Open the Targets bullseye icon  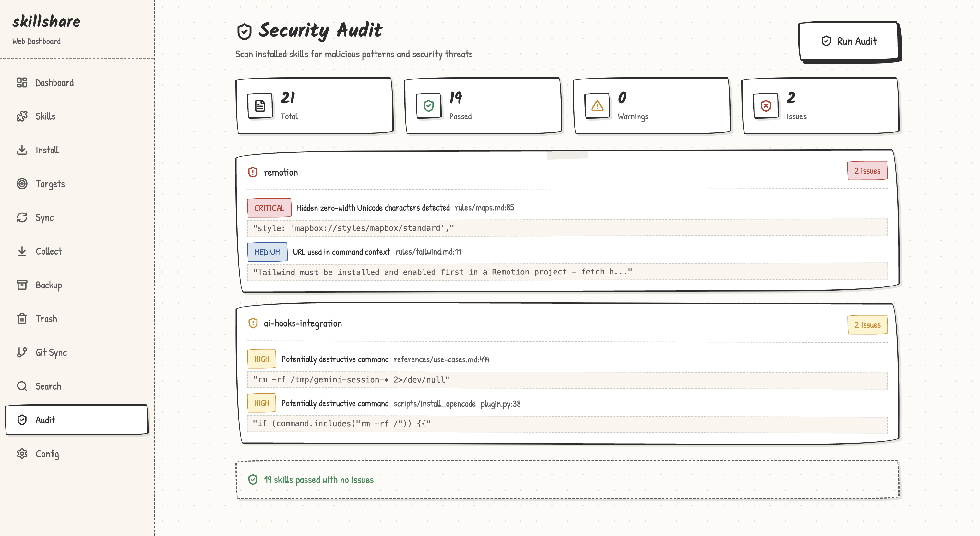[x=22, y=184]
